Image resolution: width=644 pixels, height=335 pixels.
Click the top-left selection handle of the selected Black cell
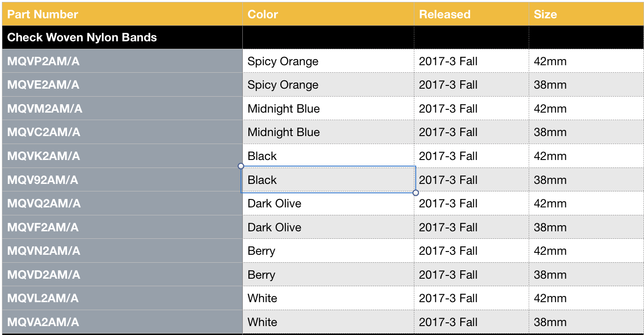click(x=241, y=166)
